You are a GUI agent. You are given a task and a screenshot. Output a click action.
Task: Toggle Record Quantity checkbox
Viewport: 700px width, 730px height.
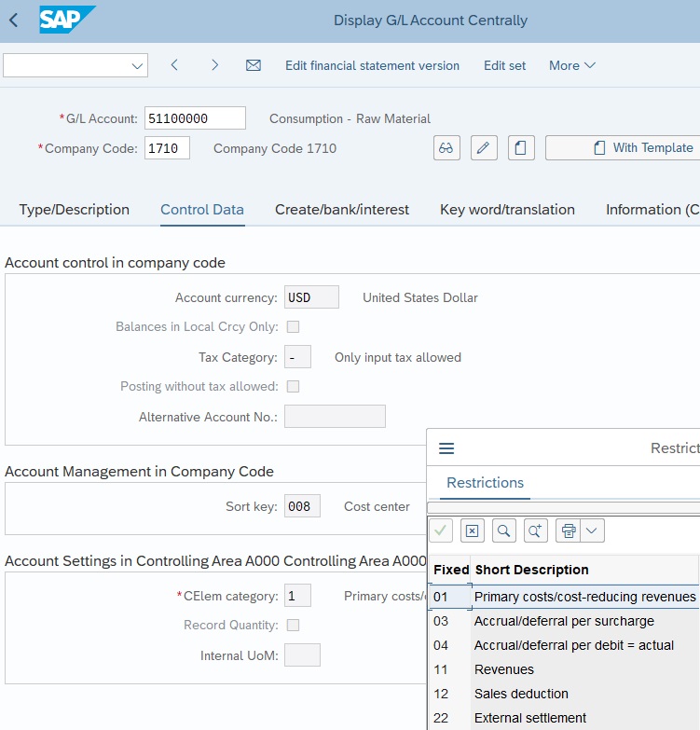click(293, 626)
